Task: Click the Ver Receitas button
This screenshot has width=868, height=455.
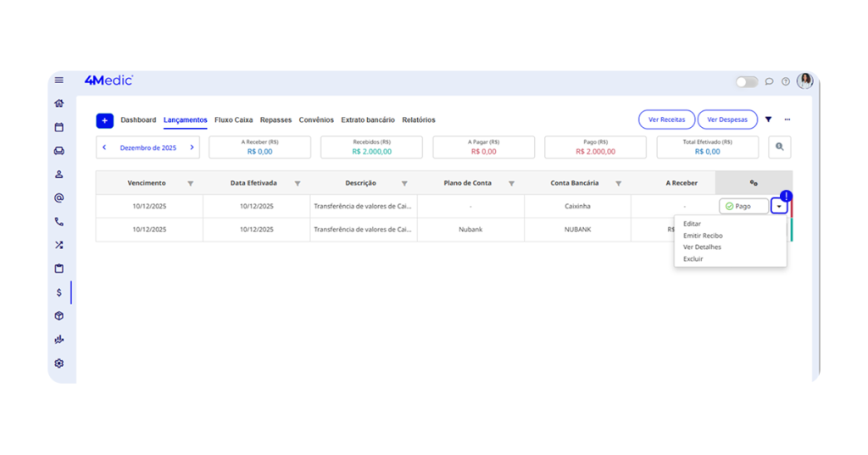Action: pyautogui.click(x=666, y=120)
